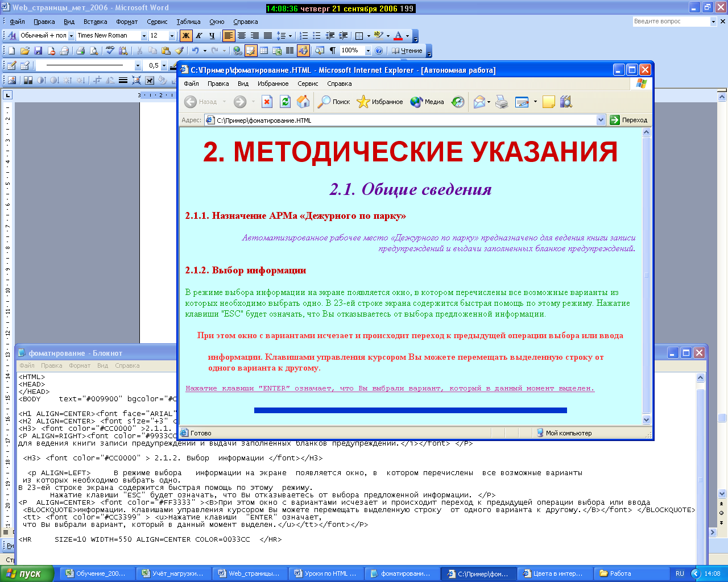
Task: Open the Times New Roman font dropdown
Action: tap(144, 35)
